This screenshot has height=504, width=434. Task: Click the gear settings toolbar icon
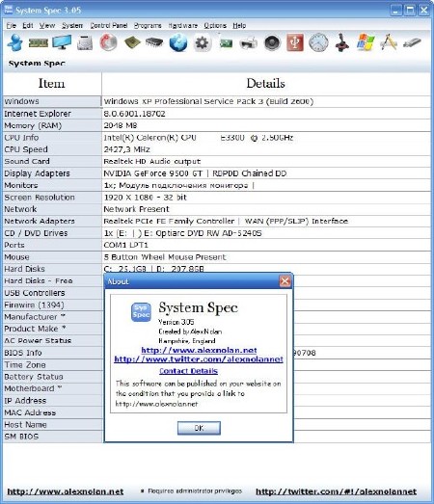pos(202,42)
